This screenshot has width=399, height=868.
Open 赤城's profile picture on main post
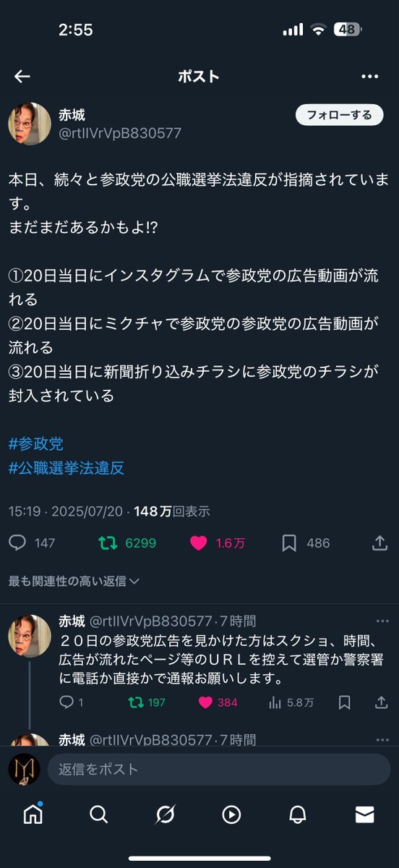[30, 124]
